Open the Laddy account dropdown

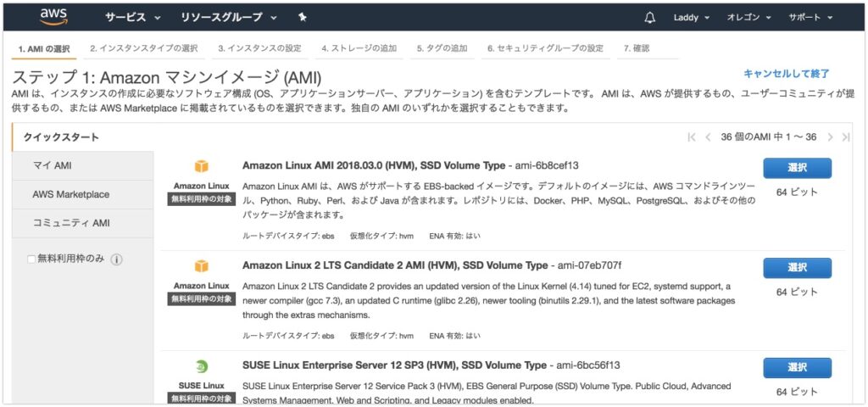coord(692,17)
